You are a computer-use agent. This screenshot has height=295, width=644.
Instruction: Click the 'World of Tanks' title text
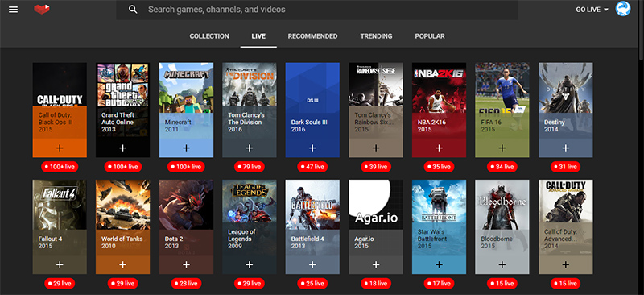click(122, 239)
